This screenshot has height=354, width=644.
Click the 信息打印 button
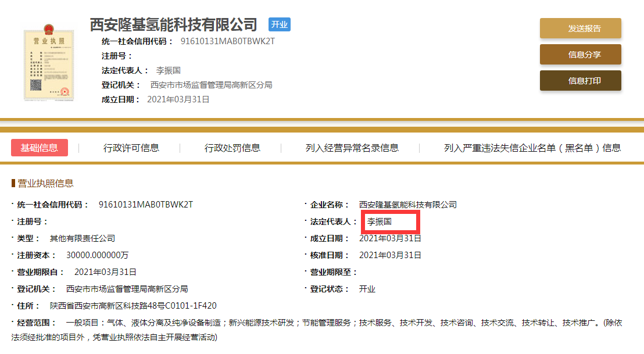click(x=580, y=80)
